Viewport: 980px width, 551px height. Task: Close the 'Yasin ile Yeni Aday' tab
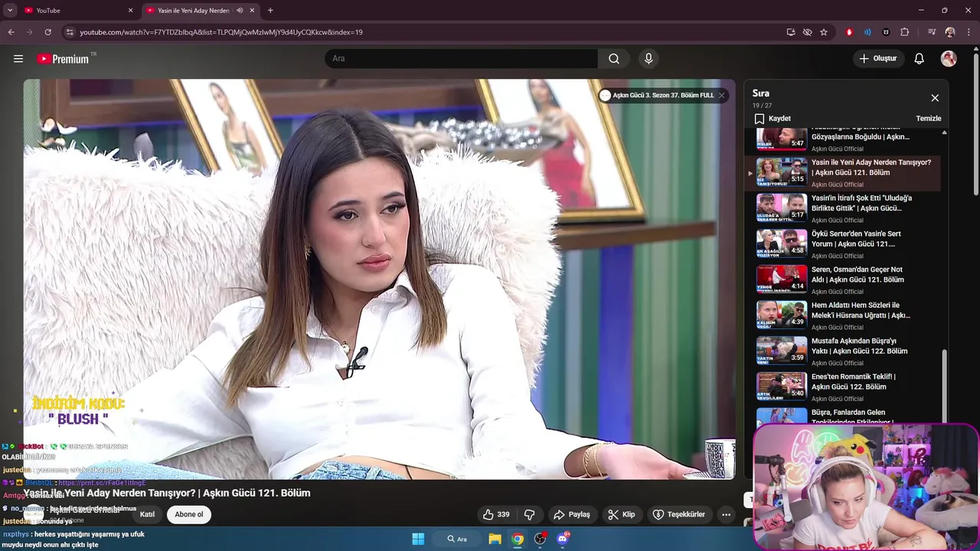[252, 11]
